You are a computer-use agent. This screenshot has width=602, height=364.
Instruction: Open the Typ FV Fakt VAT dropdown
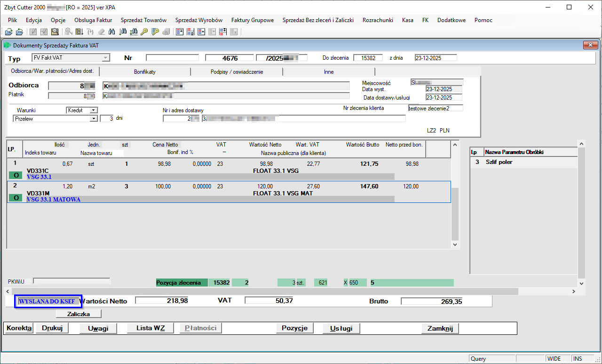pyautogui.click(x=106, y=58)
